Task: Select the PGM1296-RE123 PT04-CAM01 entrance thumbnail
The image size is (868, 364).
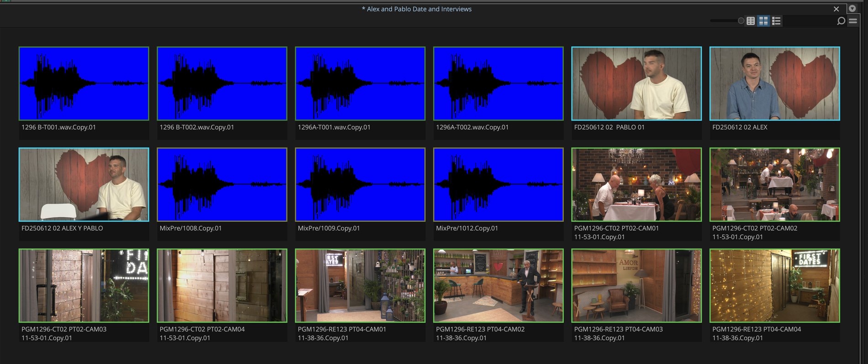Action: tap(360, 285)
